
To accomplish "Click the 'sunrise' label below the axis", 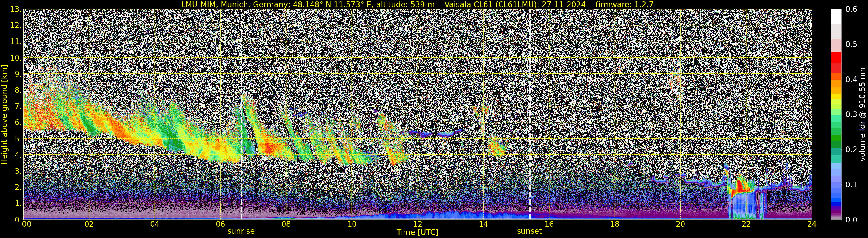I will point(241,231).
